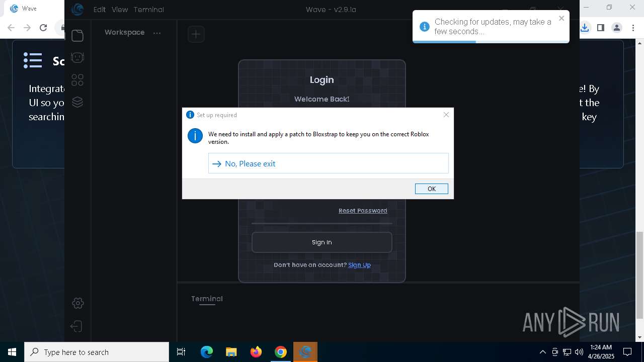Close the Set up required dialog

click(446, 115)
